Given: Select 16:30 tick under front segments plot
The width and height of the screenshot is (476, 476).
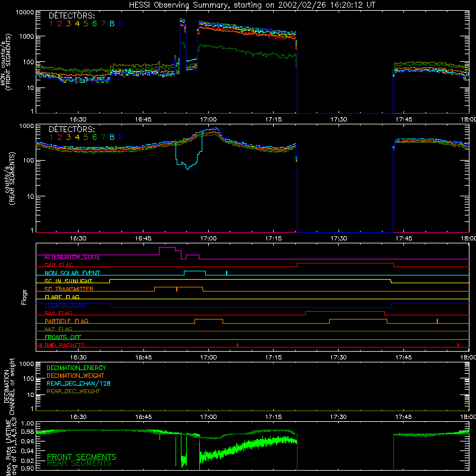Looking at the screenshot, I should [79, 120].
